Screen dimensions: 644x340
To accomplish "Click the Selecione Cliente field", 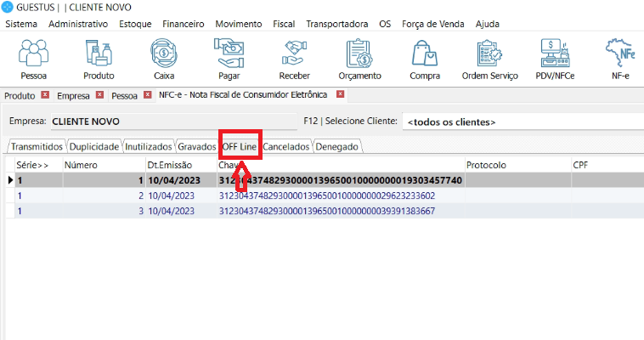I will (522, 122).
